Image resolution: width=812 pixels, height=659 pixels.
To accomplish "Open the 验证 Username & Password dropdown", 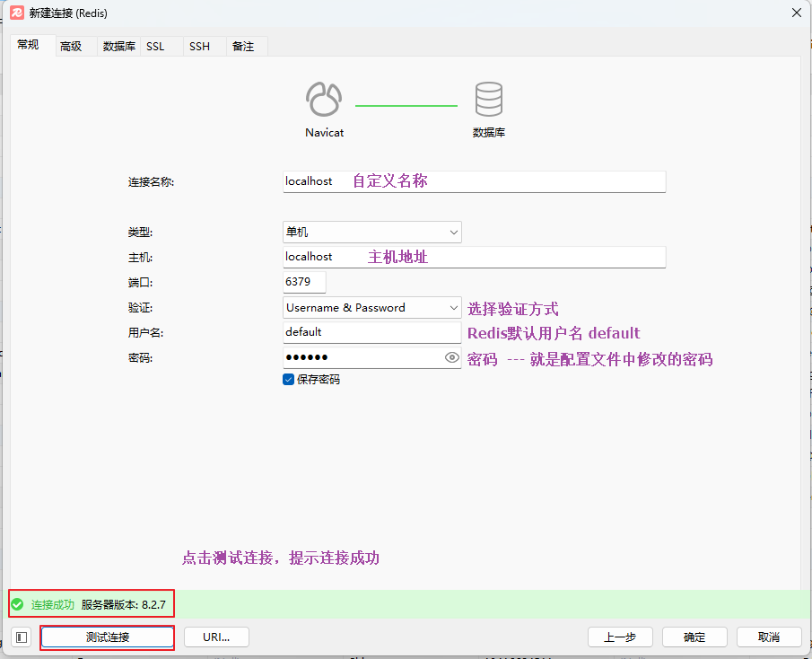I will [x=371, y=308].
